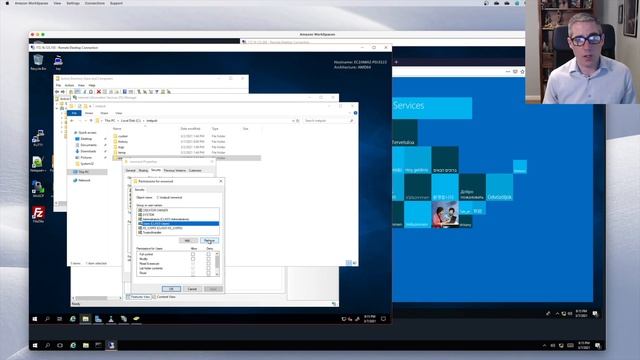Click the last pinned inner taskbar icon

(136, 319)
